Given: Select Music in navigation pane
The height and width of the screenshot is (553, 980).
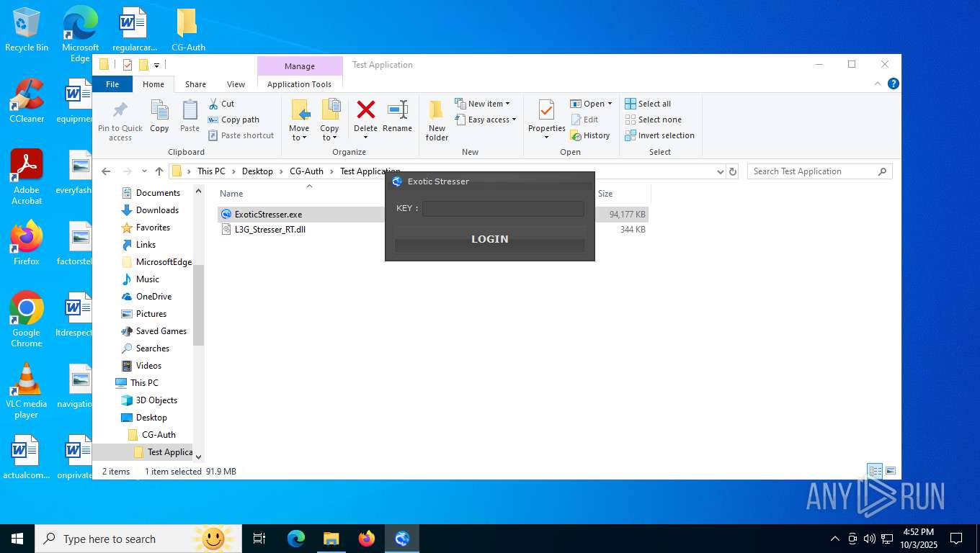Looking at the screenshot, I should tap(147, 279).
